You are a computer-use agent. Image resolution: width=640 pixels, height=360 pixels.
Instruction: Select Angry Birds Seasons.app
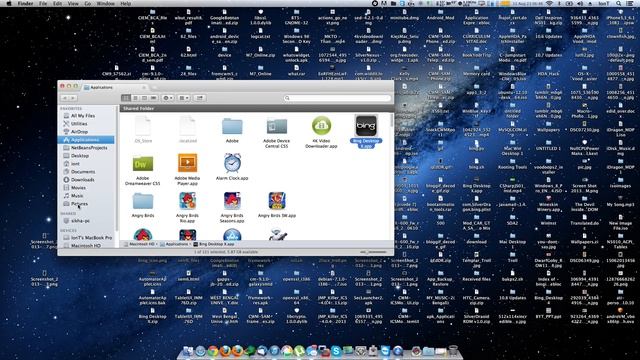point(232,200)
